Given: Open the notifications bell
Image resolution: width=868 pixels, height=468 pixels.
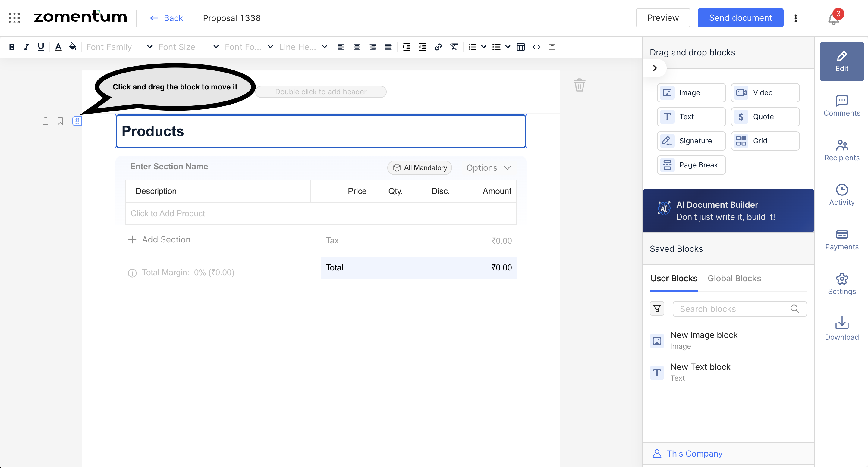Looking at the screenshot, I should click(833, 19).
